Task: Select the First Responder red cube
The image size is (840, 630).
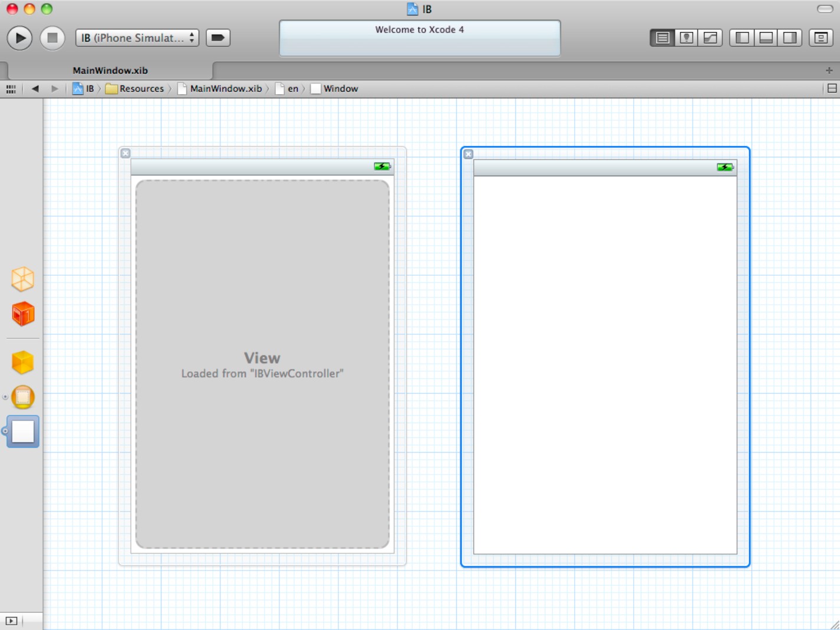Action: click(x=23, y=314)
